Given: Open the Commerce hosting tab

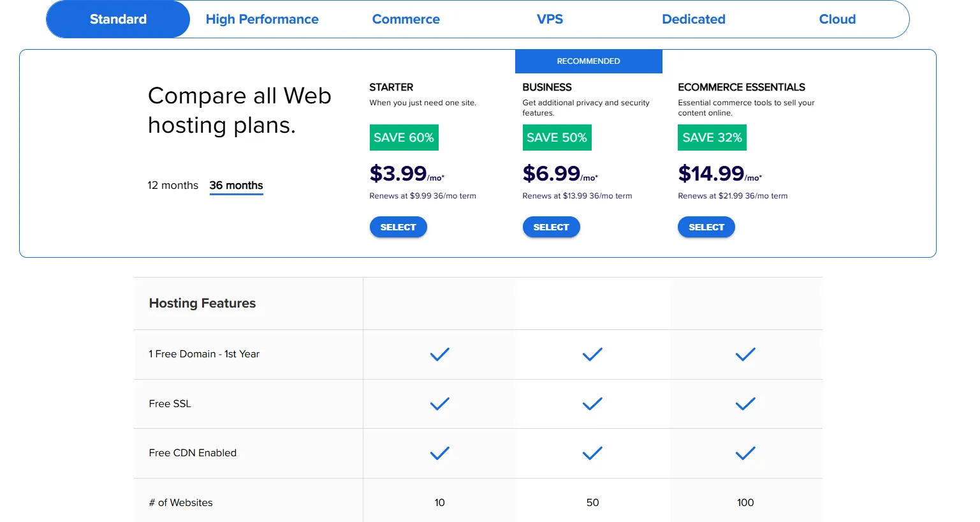Looking at the screenshot, I should click(x=406, y=19).
